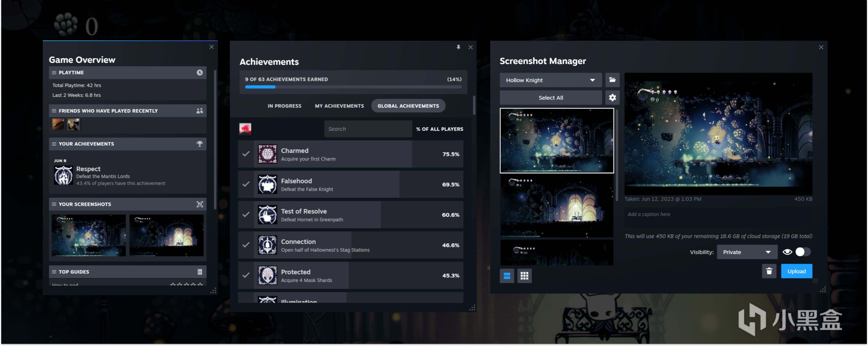Delete the selected screenshot with trash icon
This screenshot has height=346, width=868.
tap(769, 271)
